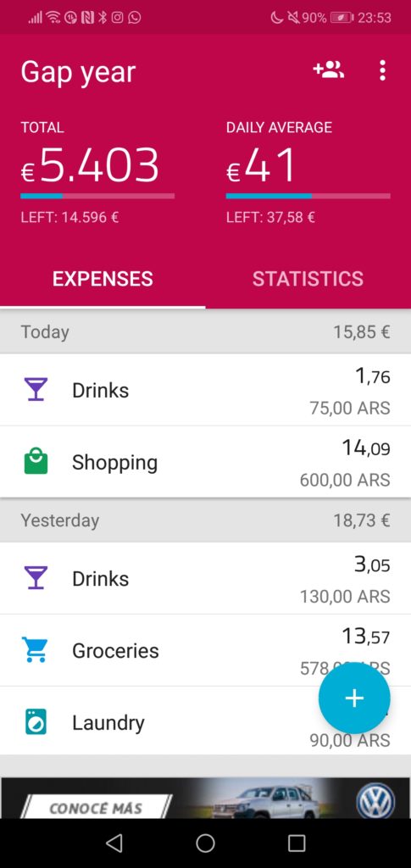Tap the Android back navigation button
Viewport: 411px width, 868px height.
114,843
